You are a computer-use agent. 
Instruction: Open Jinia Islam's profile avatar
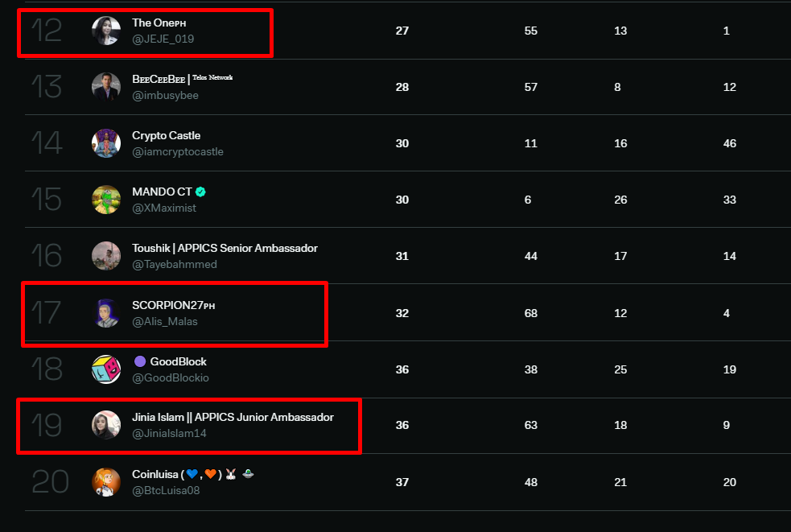tap(106, 425)
